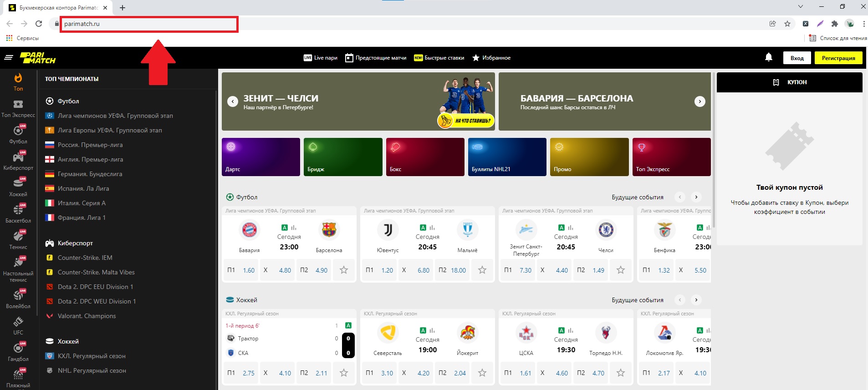Select П2 2.04 odds for Йокерит
The width and height of the screenshot is (868, 390).
pyautogui.click(x=452, y=373)
